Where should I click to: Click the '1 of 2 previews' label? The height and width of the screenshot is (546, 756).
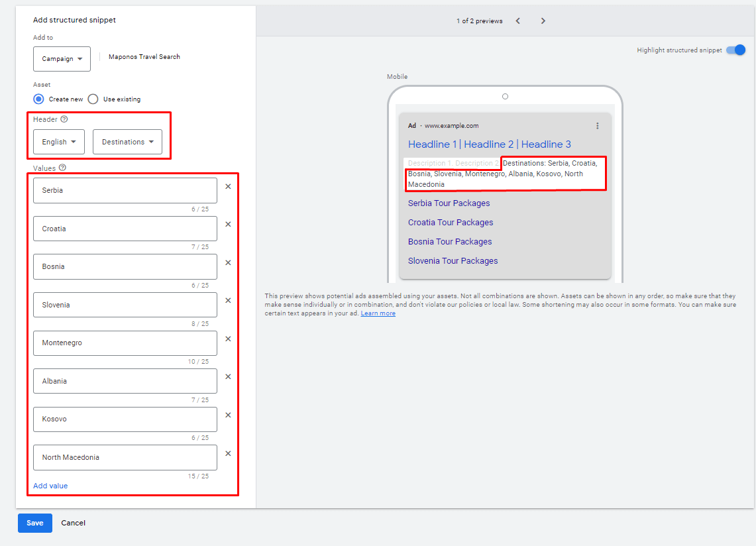point(479,21)
